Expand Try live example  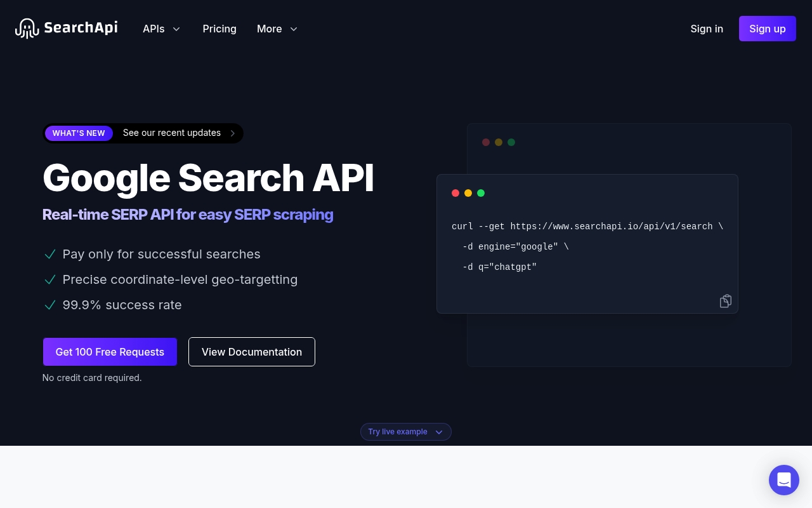click(x=406, y=432)
